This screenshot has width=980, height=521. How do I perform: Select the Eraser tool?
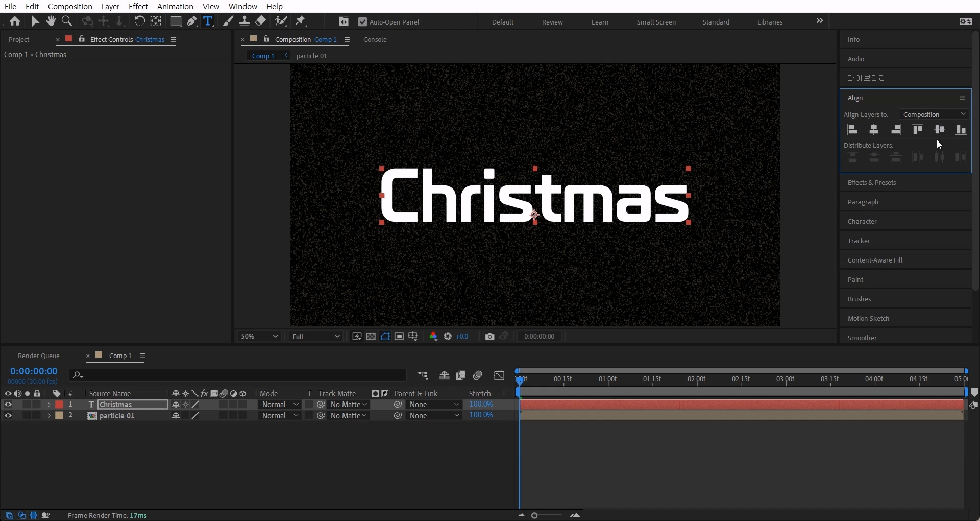[x=261, y=21]
